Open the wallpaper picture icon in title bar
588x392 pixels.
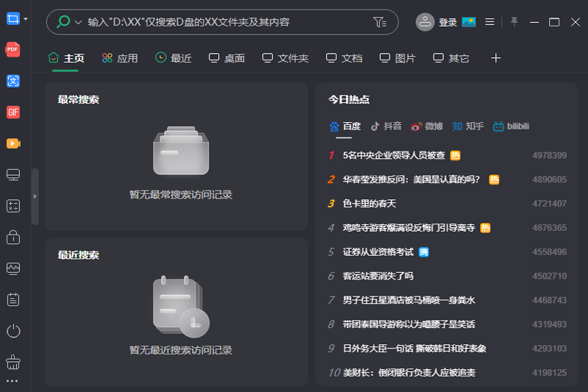pyautogui.click(x=469, y=22)
